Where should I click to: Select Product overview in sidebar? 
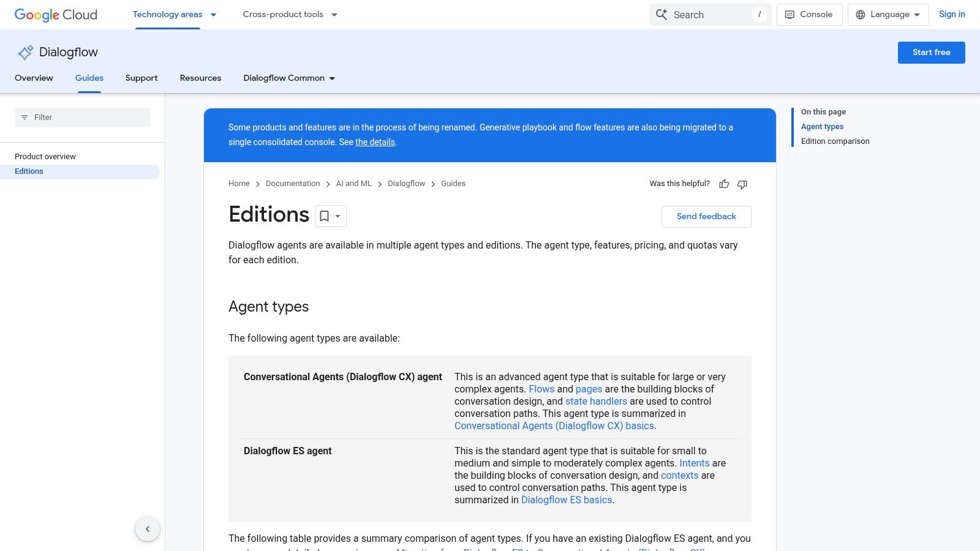pyautogui.click(x=45, y=157)
